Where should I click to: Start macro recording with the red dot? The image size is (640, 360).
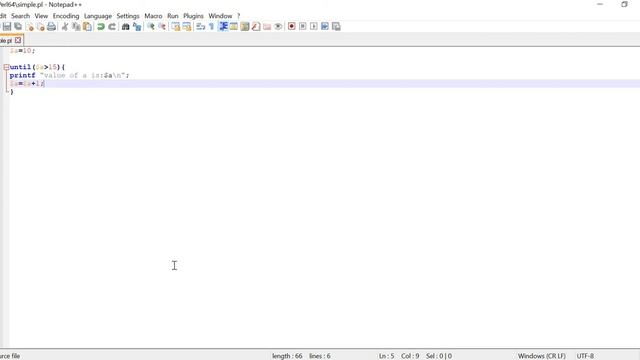(291, 27)
